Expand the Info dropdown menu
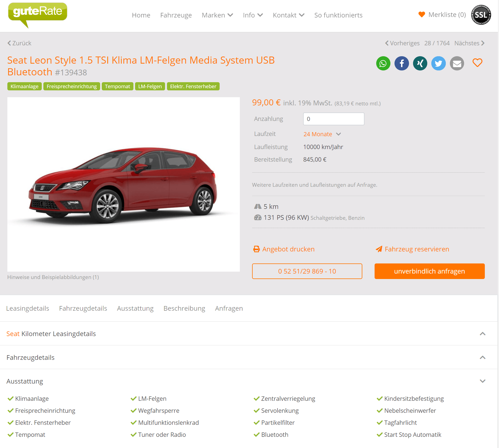The width and height of the screenshot is (499, 448). pos(253,15)
